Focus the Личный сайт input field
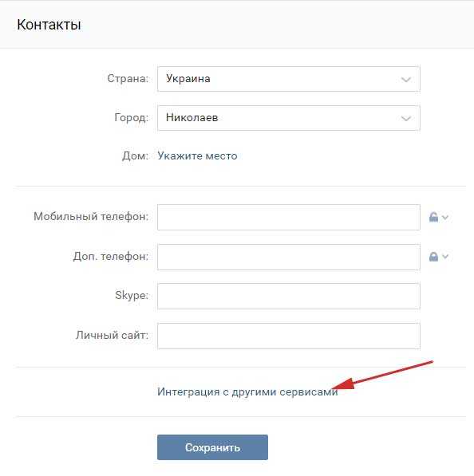 coord(289,336)
